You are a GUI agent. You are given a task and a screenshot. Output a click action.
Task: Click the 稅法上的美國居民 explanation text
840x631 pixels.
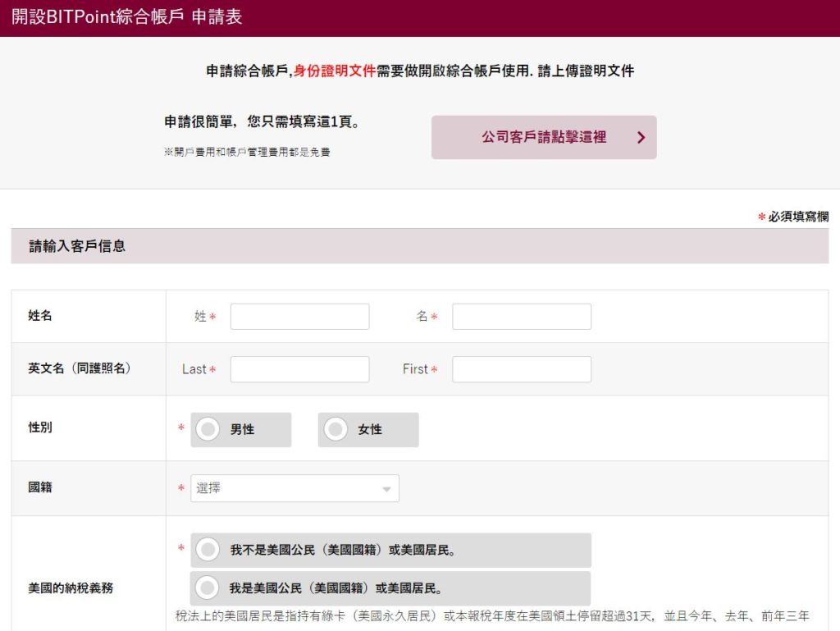tap(492, 616)
